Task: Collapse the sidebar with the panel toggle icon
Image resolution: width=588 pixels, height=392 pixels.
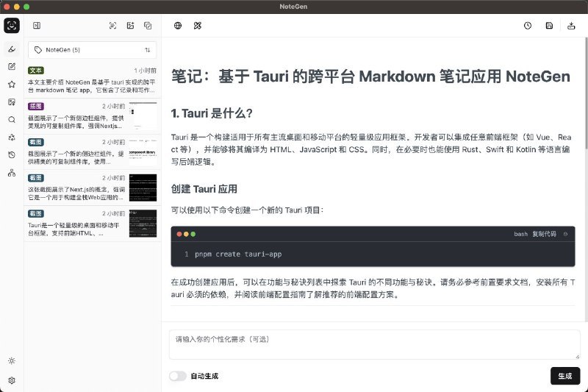Action: coord(37,26)
